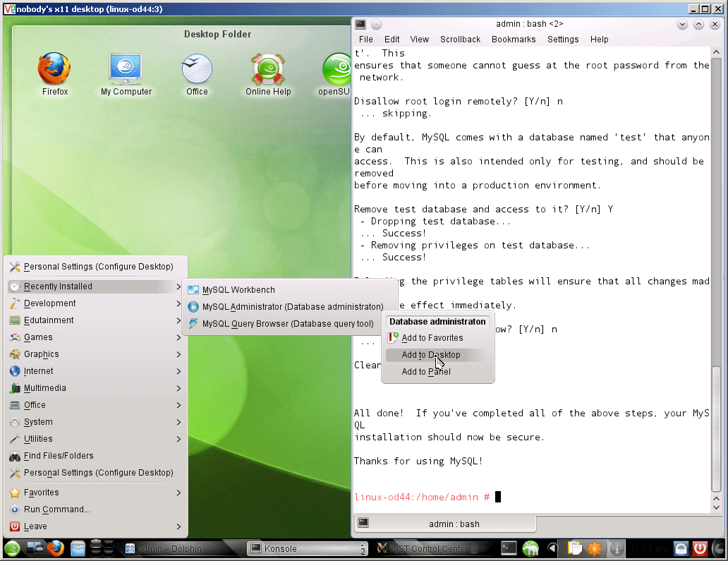Switch to Konsole taskbar group

pos(307,549)
